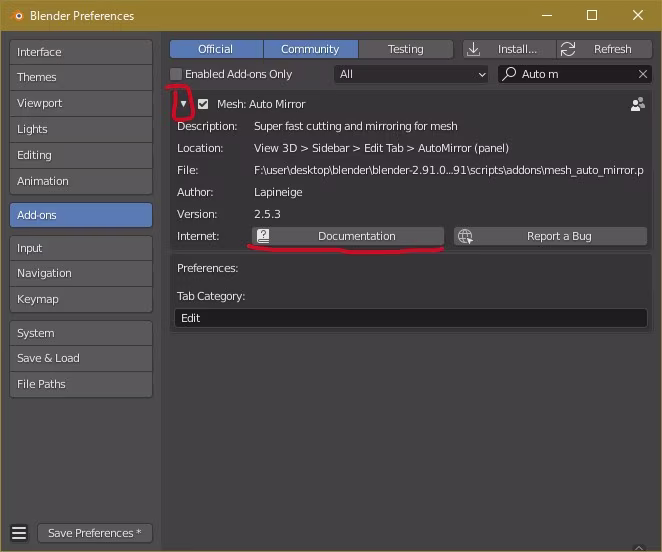Open the Auto Mirror Documentation
The width and height of the screenshot is (662, 552).
[348, 236]
